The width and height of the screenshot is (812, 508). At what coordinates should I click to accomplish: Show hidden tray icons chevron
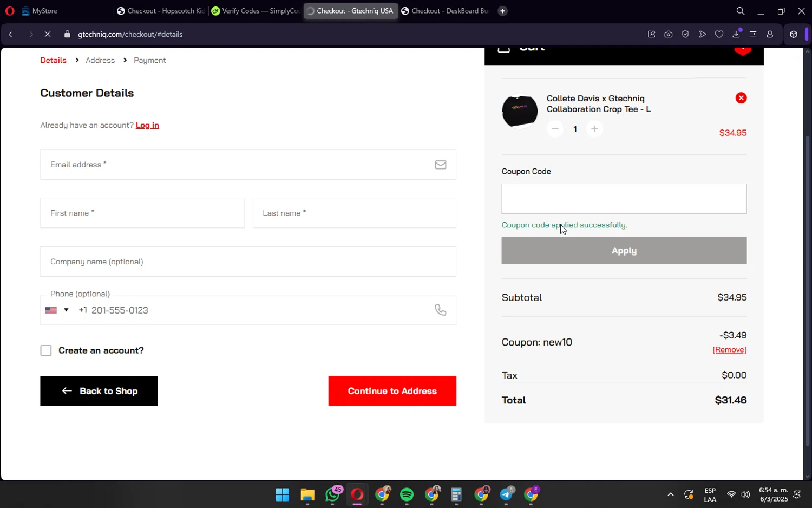point(670,494)
